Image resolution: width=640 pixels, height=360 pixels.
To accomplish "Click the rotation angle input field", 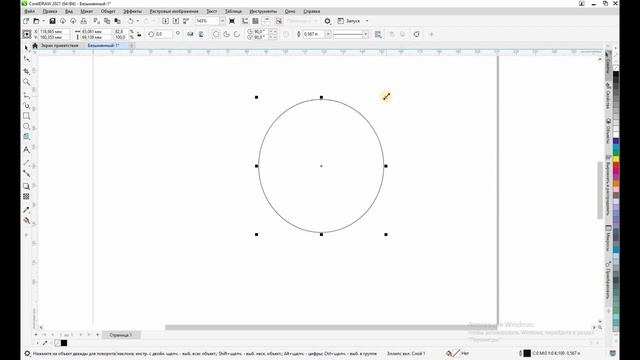I will (164, 34).
